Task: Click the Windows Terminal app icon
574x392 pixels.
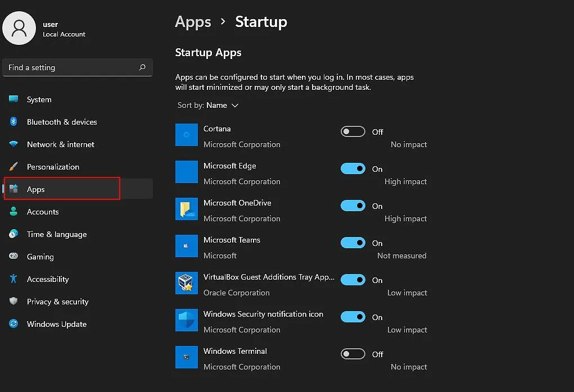Action: click(x=186, y=357)
